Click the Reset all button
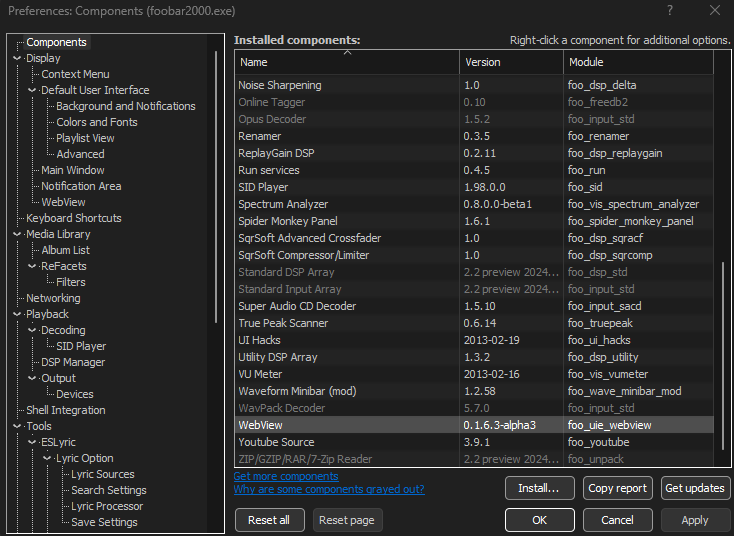The image size is (734, 536). (269, 520)
